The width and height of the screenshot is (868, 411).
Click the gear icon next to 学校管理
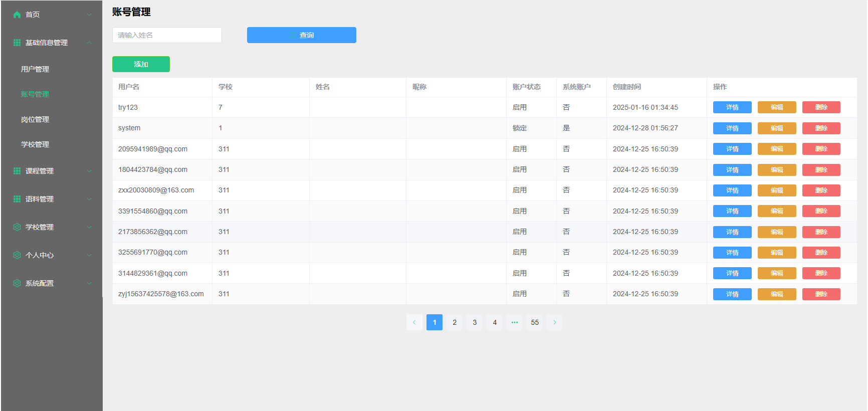tap(17, 227)
